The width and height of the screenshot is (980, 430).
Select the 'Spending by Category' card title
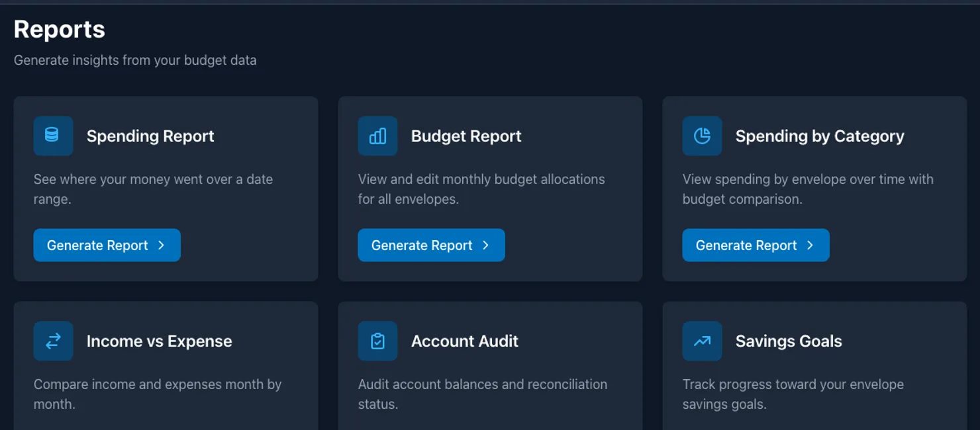click(820, 136)
